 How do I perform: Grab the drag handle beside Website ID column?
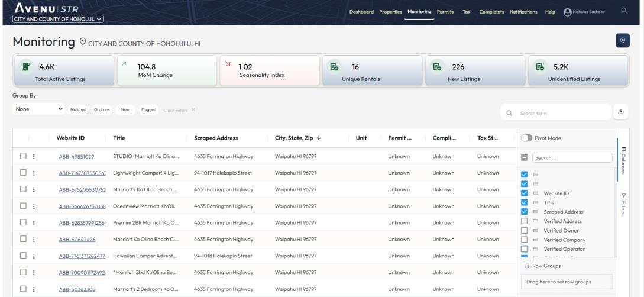pyautogui.click(x=536, y=193)
